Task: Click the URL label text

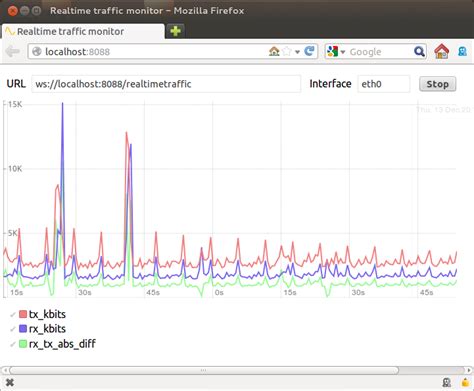Action: tap(16, 84)
